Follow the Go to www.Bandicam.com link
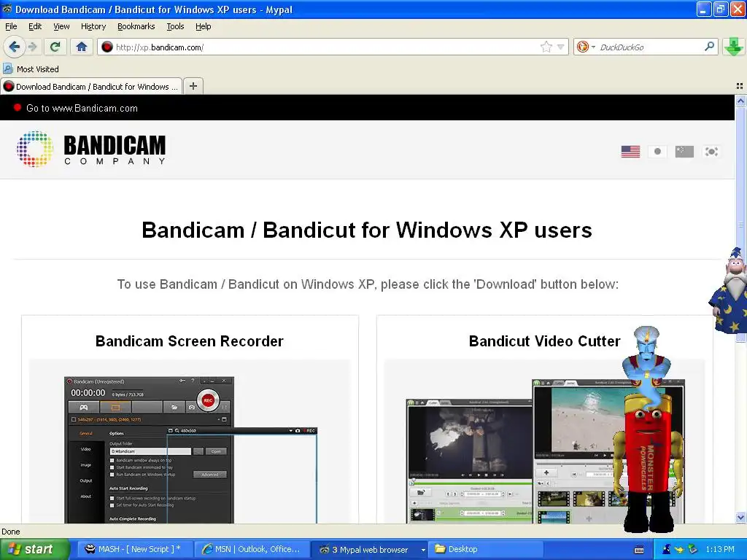Screen dimensions: 747x560 tap(82, 108)
